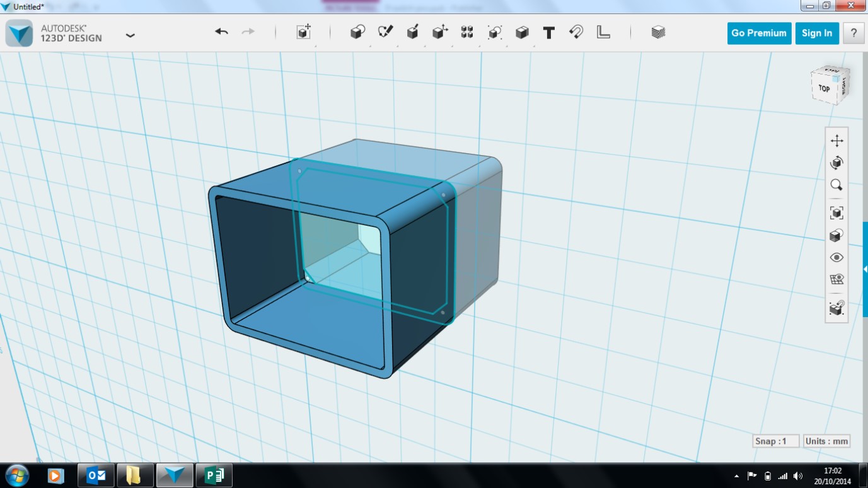Open the Primitives shapes tool
868x488 pixels.
[x=357, y=32]
